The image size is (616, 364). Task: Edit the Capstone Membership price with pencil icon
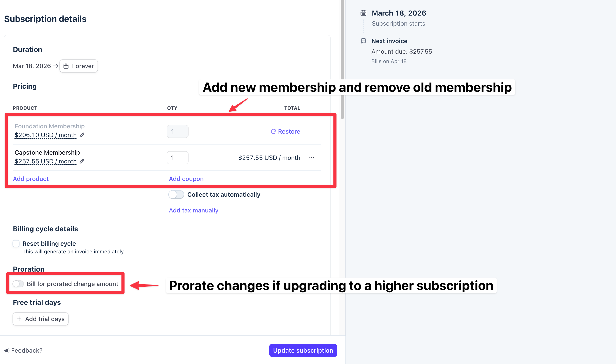point(82,161)
